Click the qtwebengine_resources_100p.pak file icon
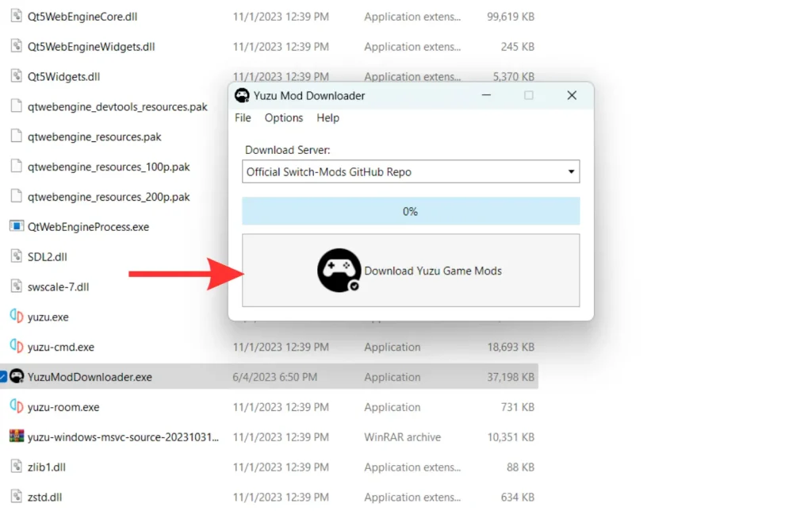812x515 pixels. point(17,167)
